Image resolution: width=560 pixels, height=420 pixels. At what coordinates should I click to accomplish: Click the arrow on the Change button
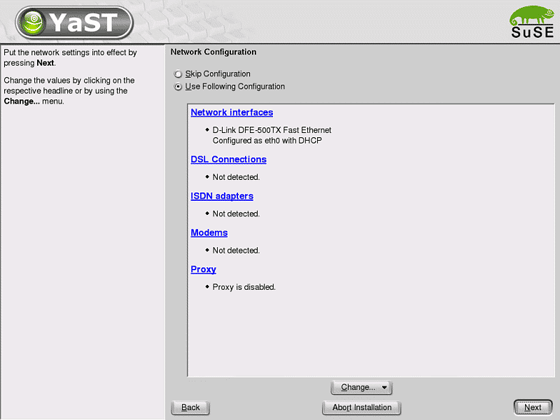coord(384,388)
